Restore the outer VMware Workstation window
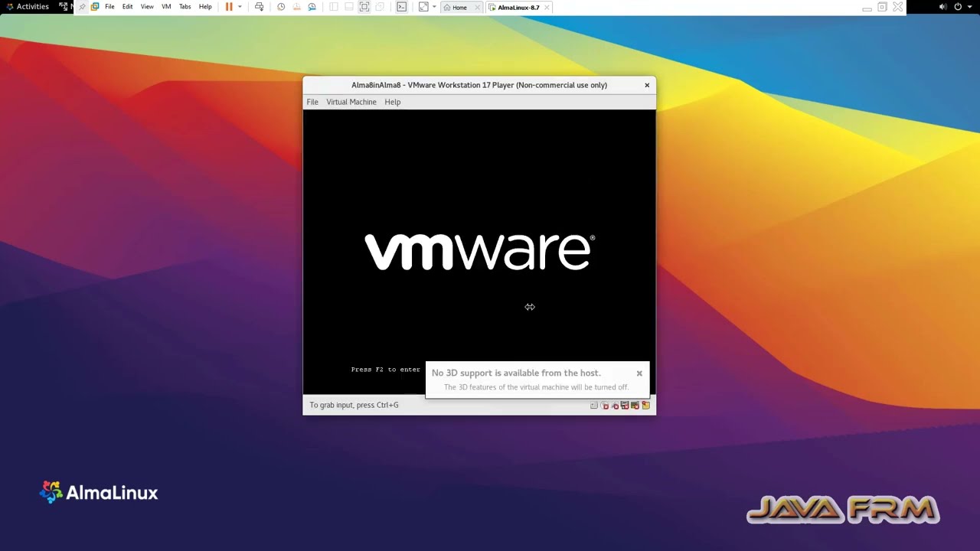Screen dimensions: 980x551 pos(882,7)
